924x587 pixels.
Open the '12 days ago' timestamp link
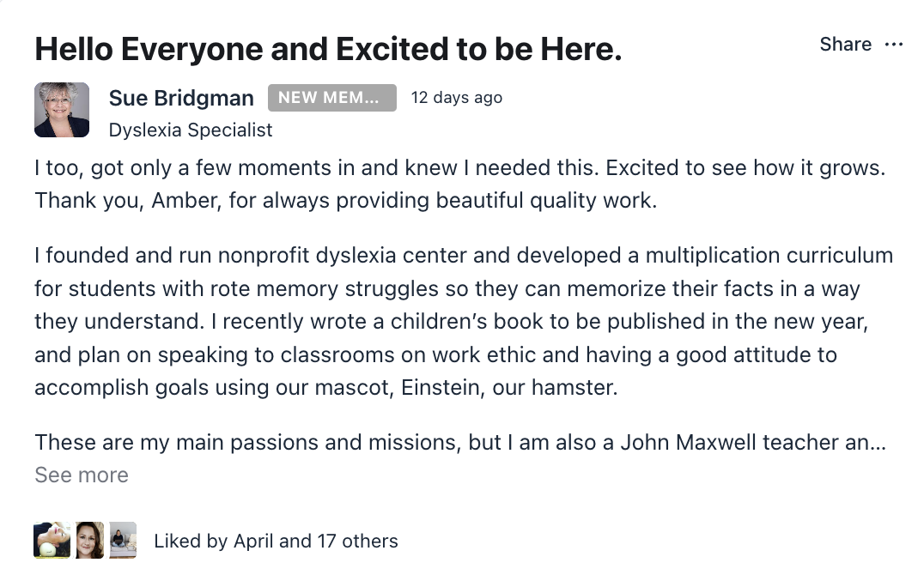click(457, 98)
